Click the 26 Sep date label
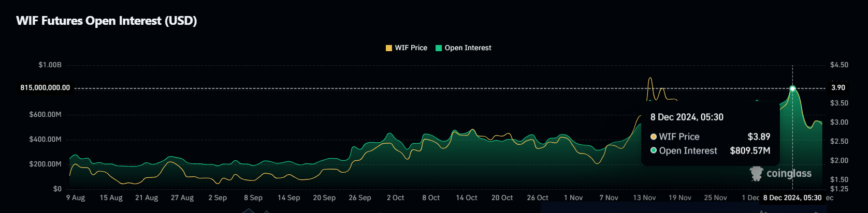Screen dimensions: 868x213 coord(360,197)
